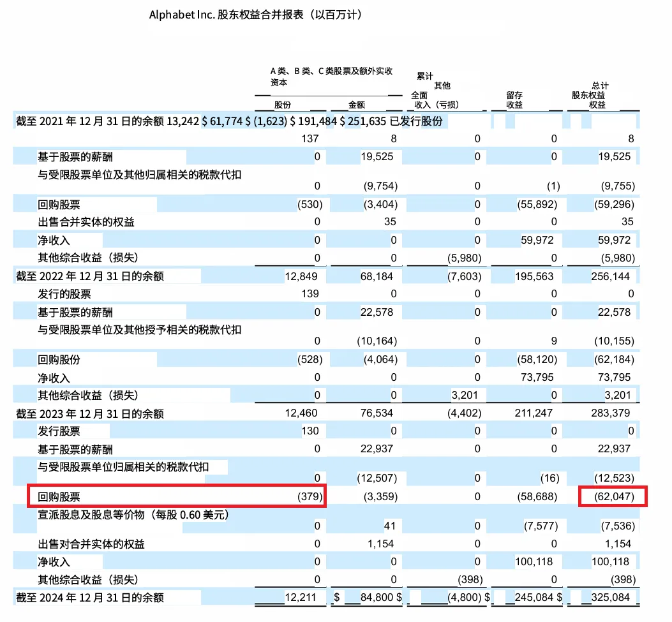Click the '股份' column header
The width and height of the screenshot is (672, 622).
tap(283, 105)
